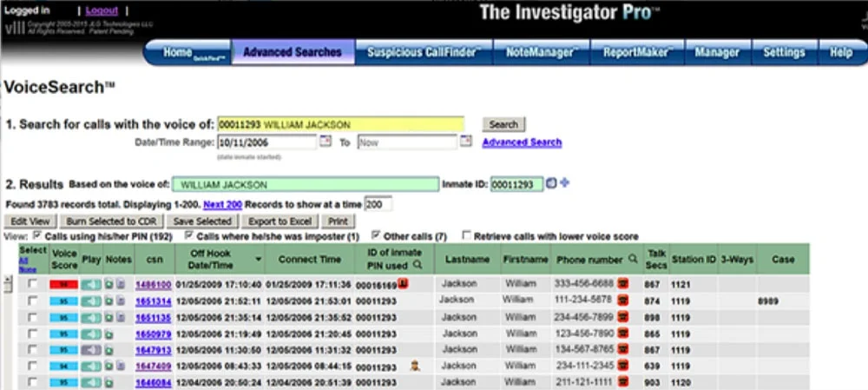Go to the Manager tab
The width and height of the screenshot is (868, 390).
click(x=718, y=53)
